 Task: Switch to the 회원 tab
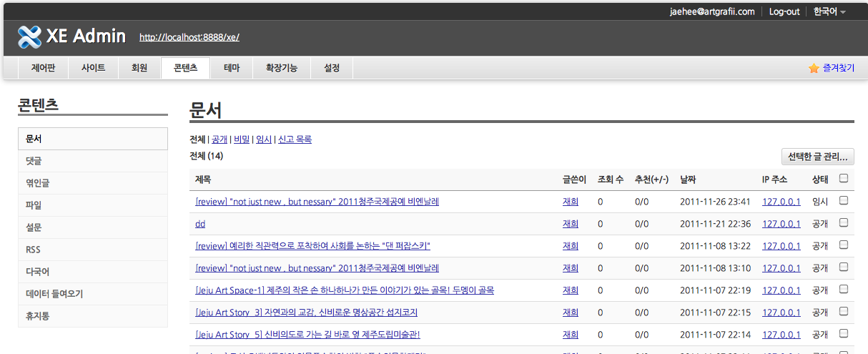coord(139,68)
